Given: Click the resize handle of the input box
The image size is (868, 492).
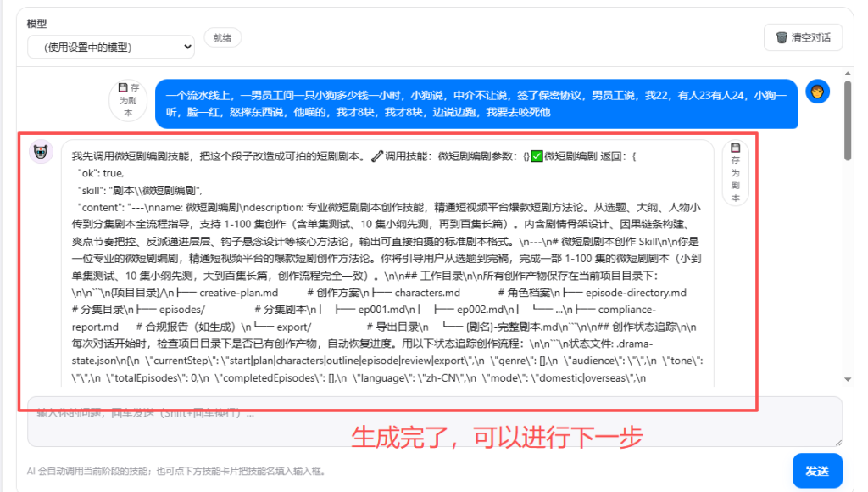Looking at the screenshot, I should click(x=838, y=442).
